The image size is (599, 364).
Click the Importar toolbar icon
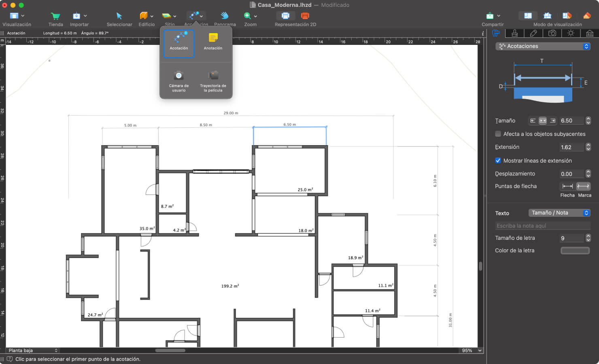pyautogui.click(x=76, y=16)
